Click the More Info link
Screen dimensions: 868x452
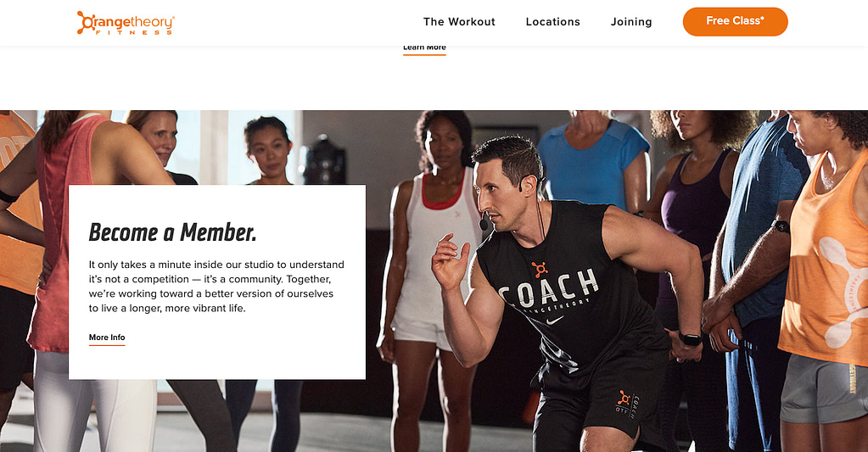point(107,338)
